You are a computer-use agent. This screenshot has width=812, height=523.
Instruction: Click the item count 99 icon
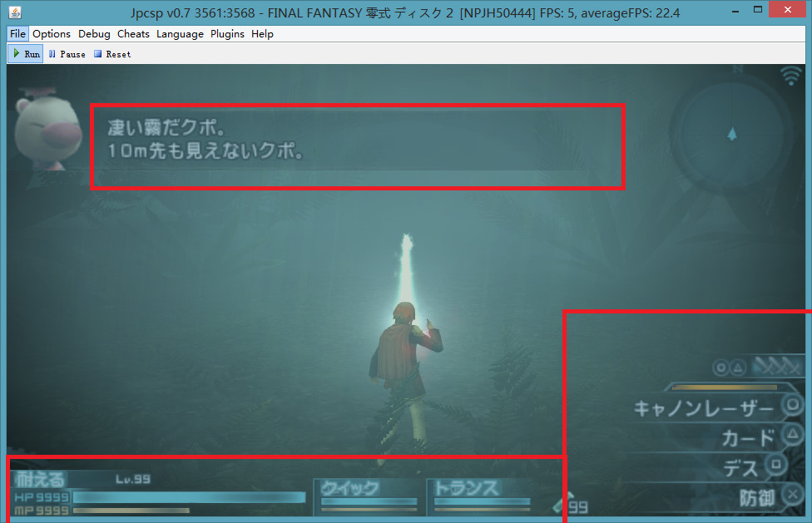click(x=571, y=503)
